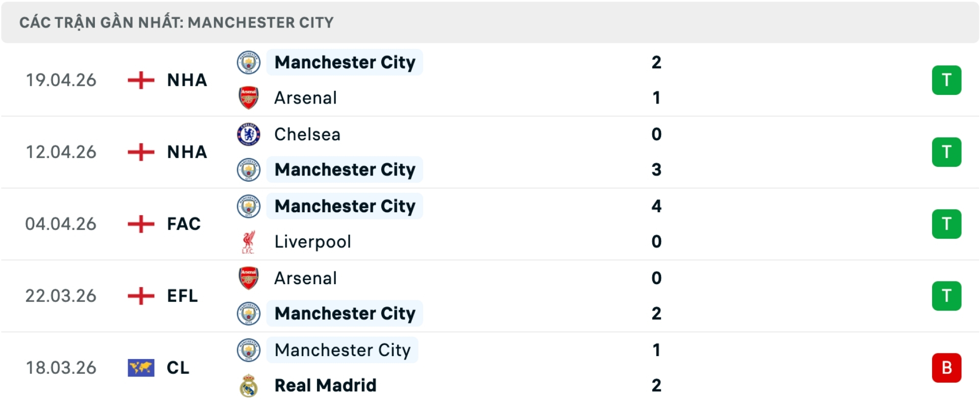This screenshot has width=980, height=404.
Task: Open Liverpool team link
Action: tap(312, 242)
